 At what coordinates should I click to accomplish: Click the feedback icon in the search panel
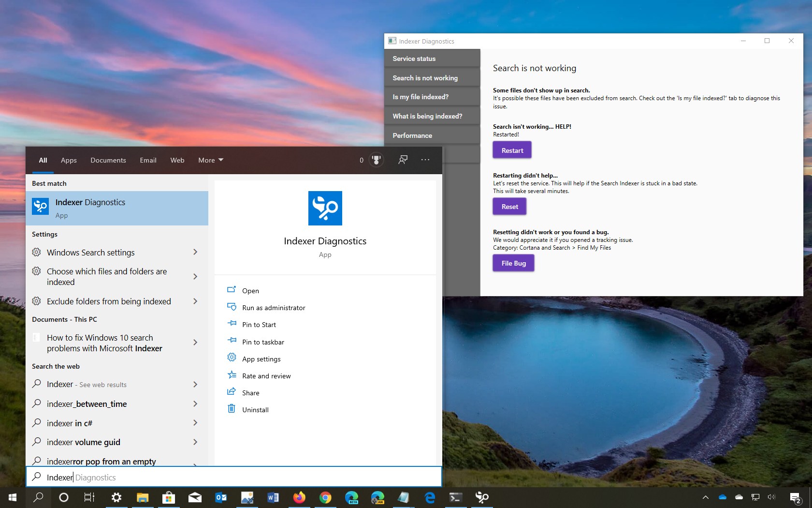[x=403, y=160]
